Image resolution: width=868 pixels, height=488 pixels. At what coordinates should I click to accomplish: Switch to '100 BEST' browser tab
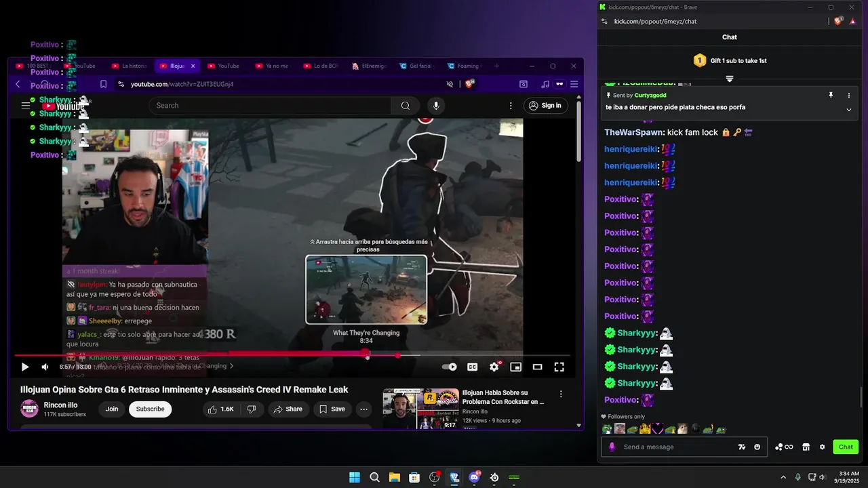[37, 66]
